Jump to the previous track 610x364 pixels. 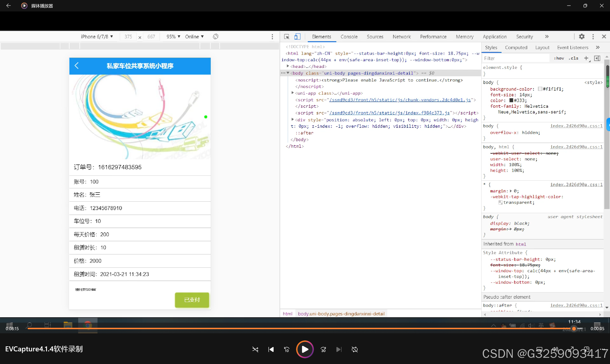tap(271, 349)
